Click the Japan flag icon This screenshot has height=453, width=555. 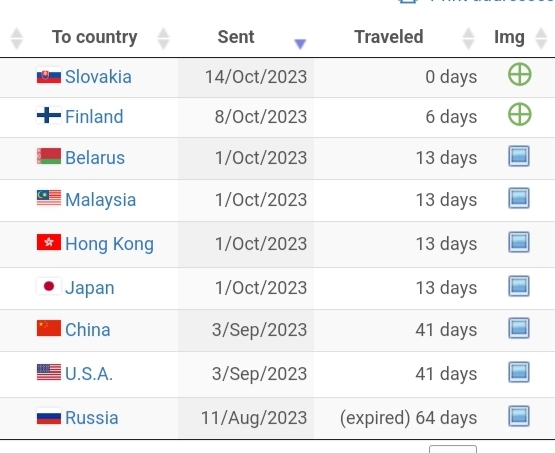pyautogui.click(x=49, y=286)
